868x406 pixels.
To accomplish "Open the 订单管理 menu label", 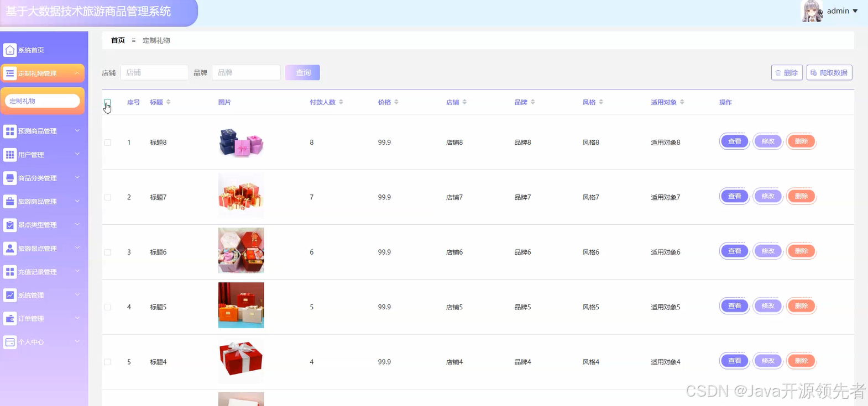I will click(31, 319).
